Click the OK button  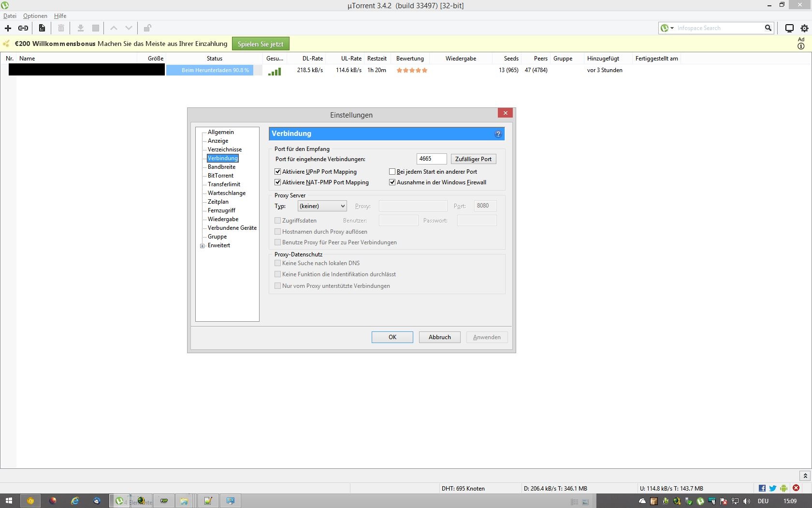coord(392,337)
